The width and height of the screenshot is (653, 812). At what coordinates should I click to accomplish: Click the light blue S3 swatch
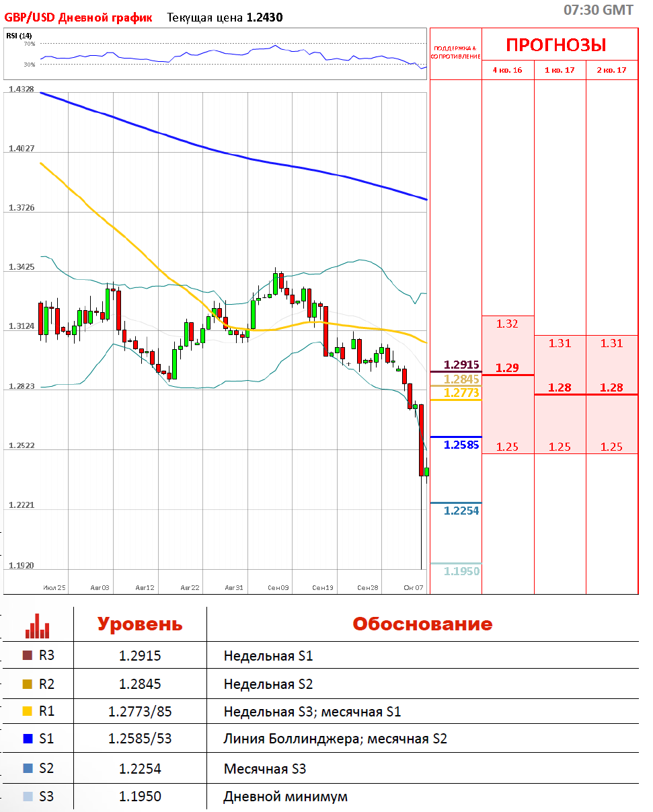(28, 797)
